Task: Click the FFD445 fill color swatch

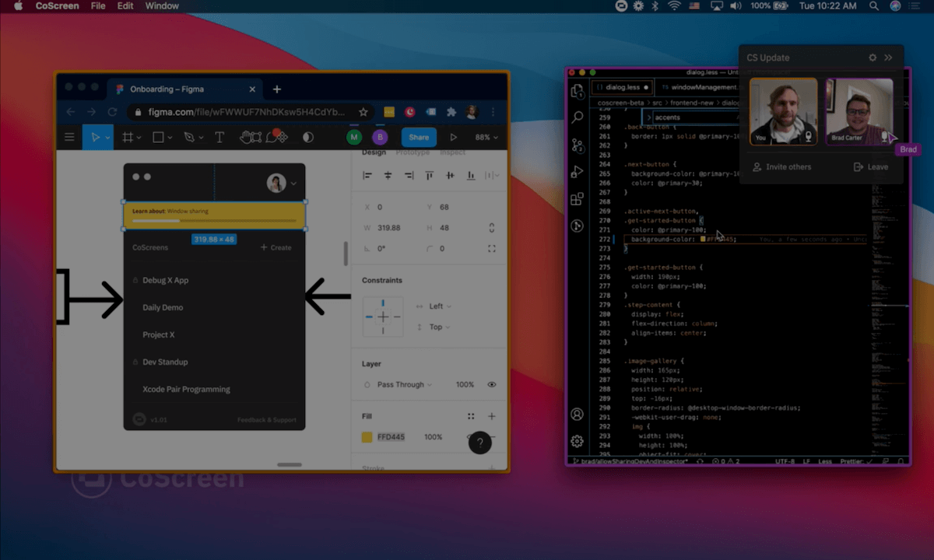Action: (367, 436)
